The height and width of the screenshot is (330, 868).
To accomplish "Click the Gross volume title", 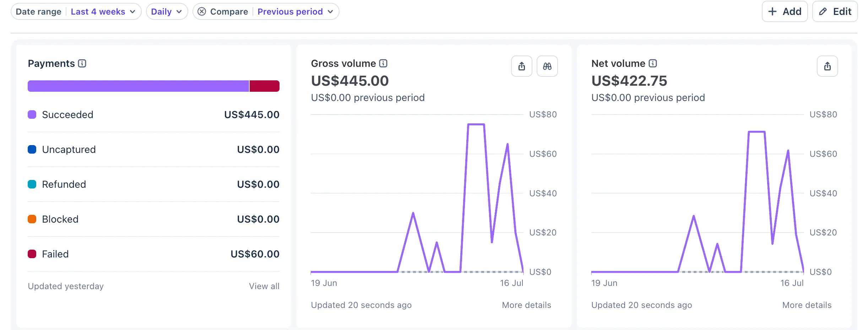I will pos(343,63).
